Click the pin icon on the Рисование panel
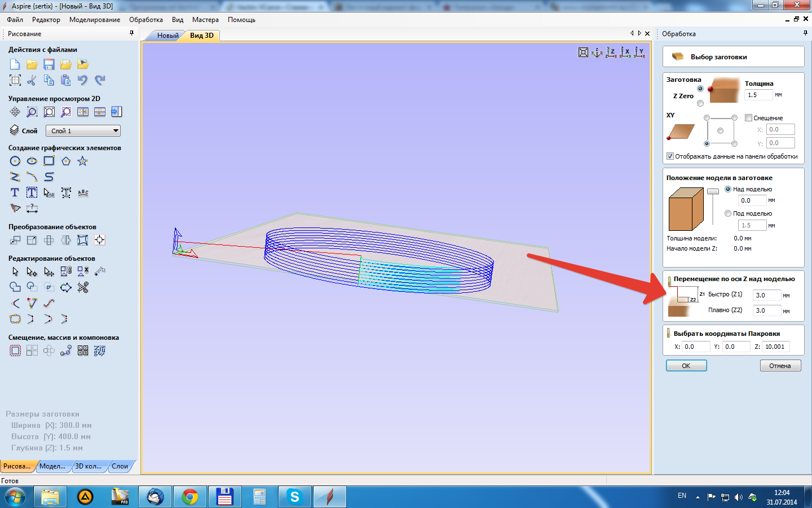Screen dimensions: 812x508 pos(132,33)
